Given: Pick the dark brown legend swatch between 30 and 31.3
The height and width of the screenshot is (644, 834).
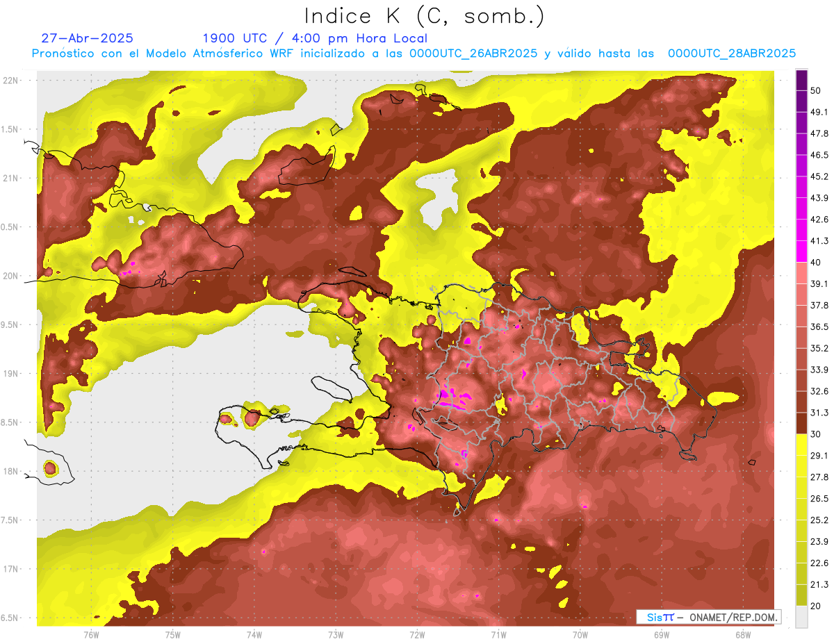Looking at the screenshot, I should 801,423.
